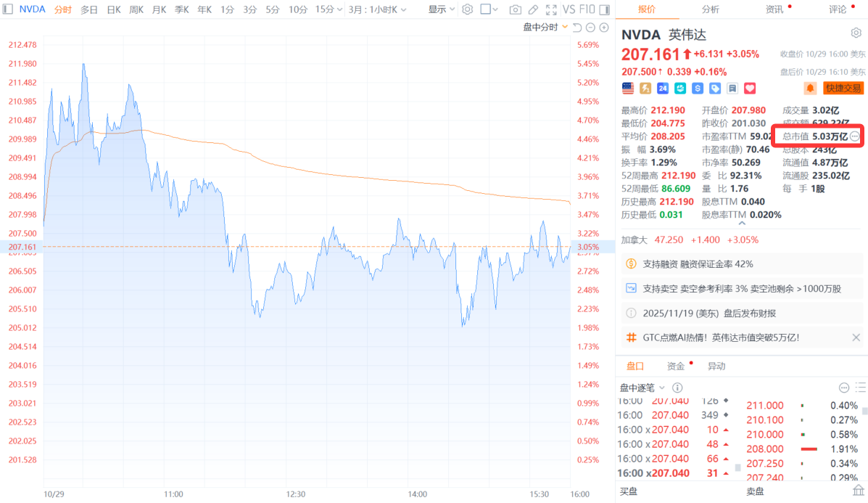The height and width of the screenshot is (503, 868).
Task: Click the blue dollar sign icon
Action: [698, 88]
